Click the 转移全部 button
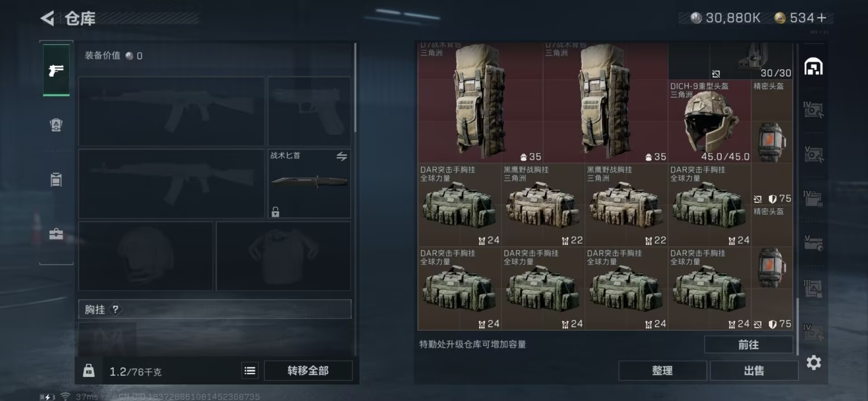 coord(308,371)
